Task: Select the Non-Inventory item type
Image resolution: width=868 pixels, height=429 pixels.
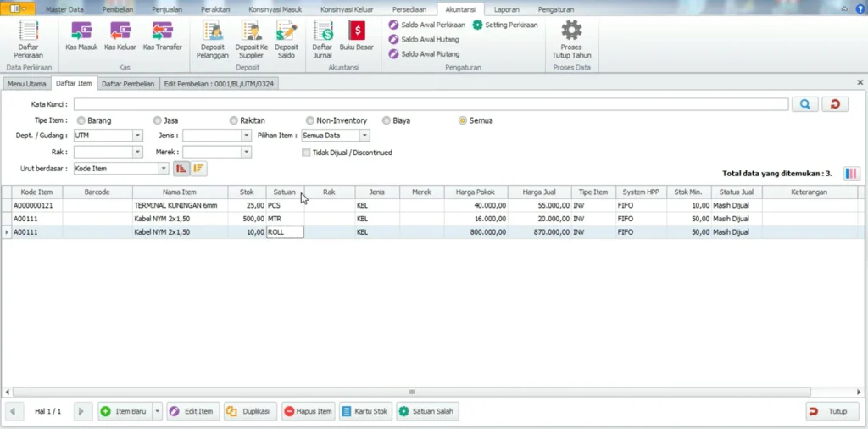Action: [x=310, y=120]
